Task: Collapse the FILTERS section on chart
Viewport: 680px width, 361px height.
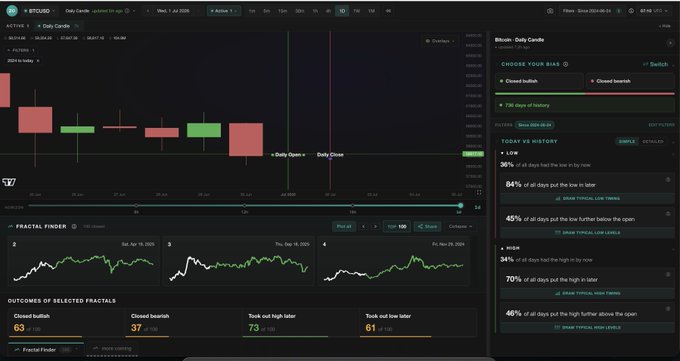Action: tap(21, 50)
